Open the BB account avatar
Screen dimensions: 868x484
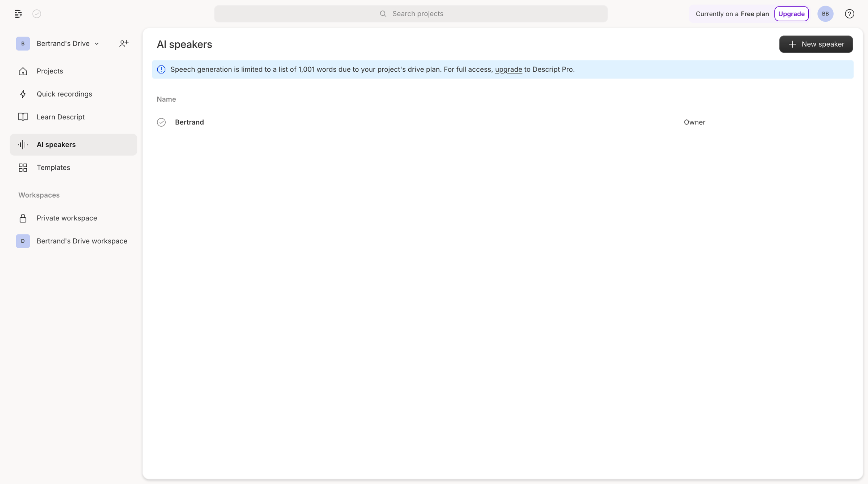pos(825,14)
